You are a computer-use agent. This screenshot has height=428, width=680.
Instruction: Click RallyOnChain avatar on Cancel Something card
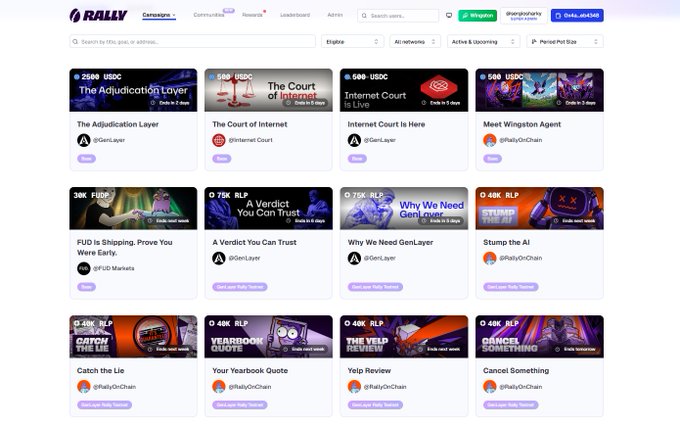[490, 386]
